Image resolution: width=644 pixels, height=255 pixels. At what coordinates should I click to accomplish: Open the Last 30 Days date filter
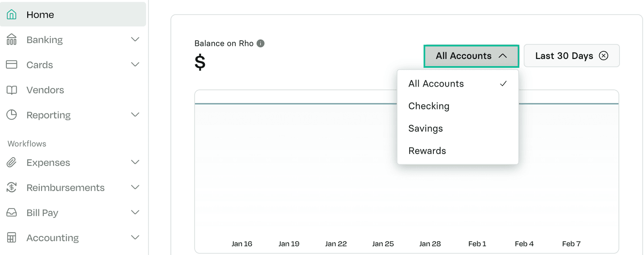tap(563, 56)
